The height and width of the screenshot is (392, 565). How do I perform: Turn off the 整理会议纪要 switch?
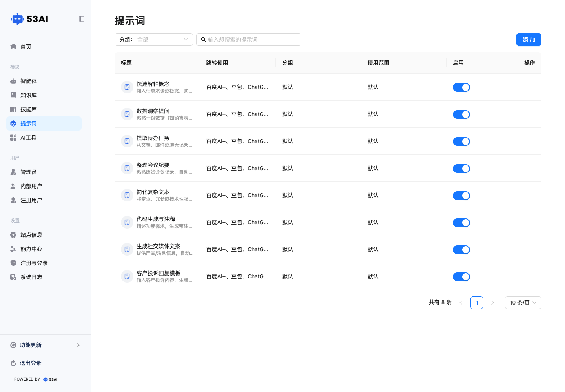(x=461, y=169)
